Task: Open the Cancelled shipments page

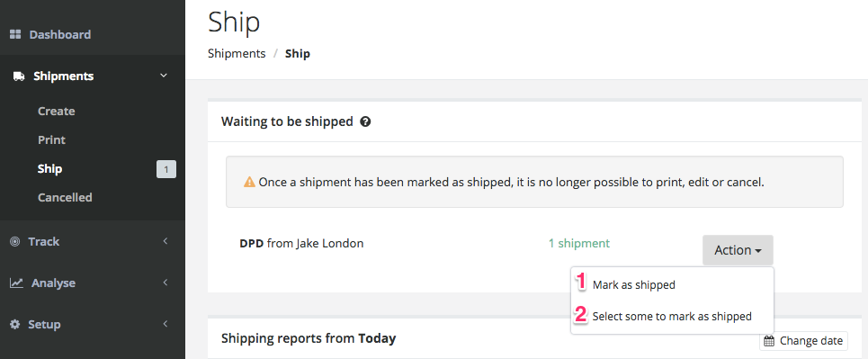Action: point(65,197)
